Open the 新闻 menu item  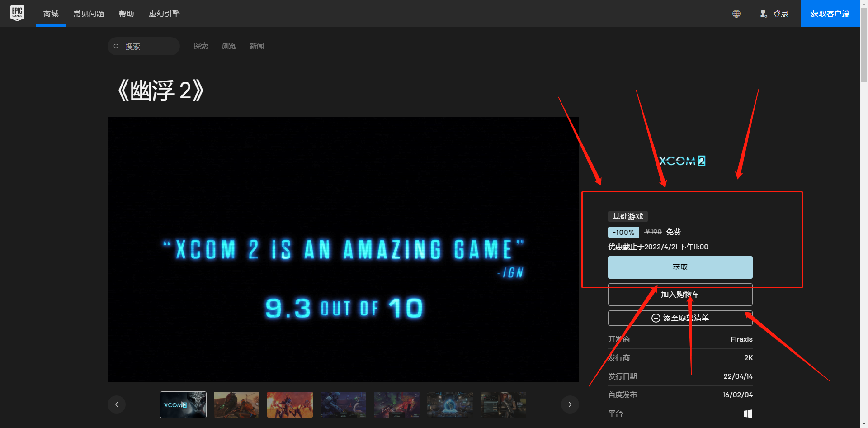(256, 46)
